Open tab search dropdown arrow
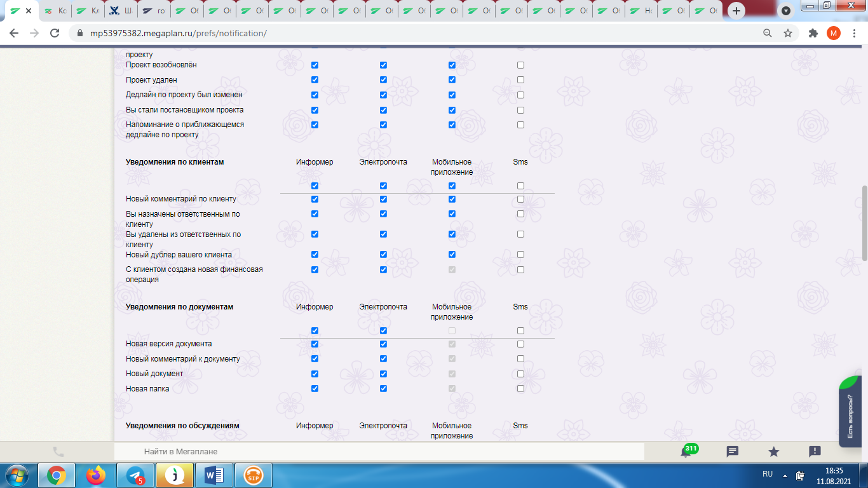The width and height of the screenshot is (868, 488). [x=786, y=11]
